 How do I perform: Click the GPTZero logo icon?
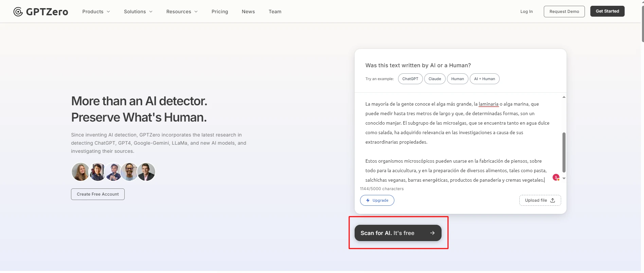[18, 12]
